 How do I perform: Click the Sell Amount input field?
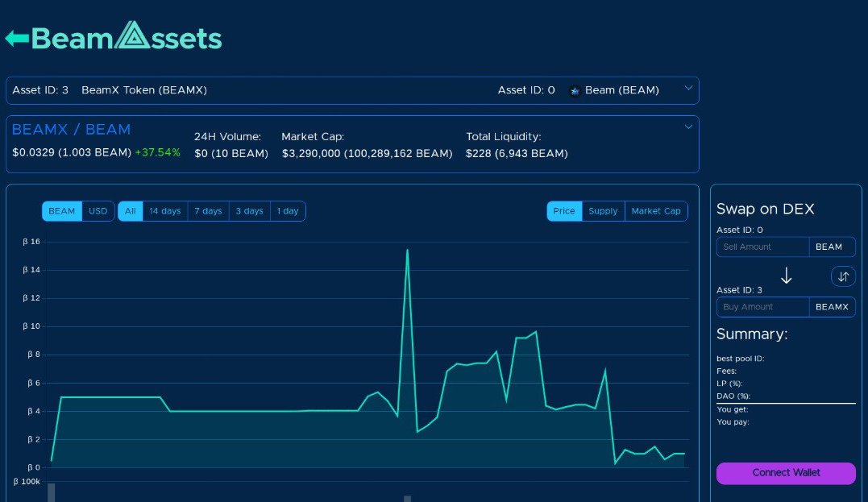pyautogui.click(x=762, y=247)
